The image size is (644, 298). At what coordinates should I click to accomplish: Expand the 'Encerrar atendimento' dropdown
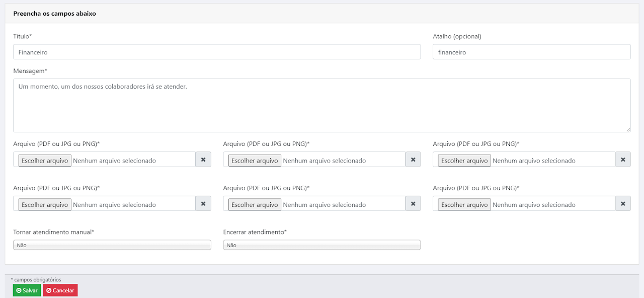[x=321, y=245]
